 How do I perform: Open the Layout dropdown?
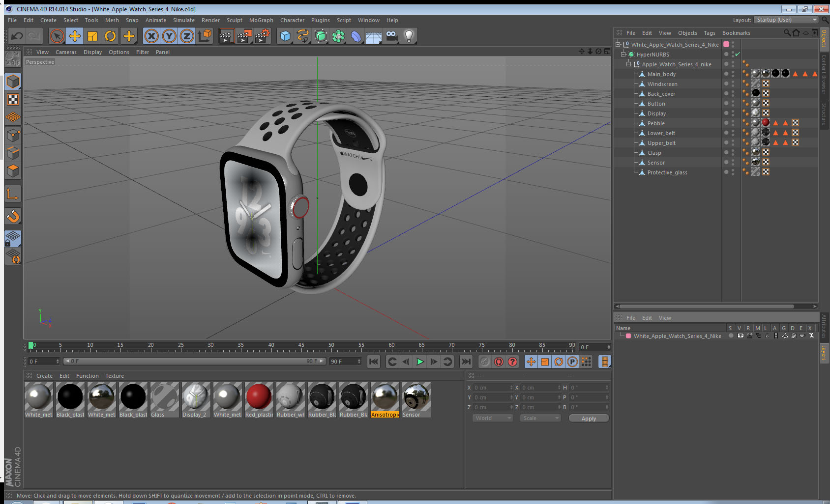pos(786,20)
